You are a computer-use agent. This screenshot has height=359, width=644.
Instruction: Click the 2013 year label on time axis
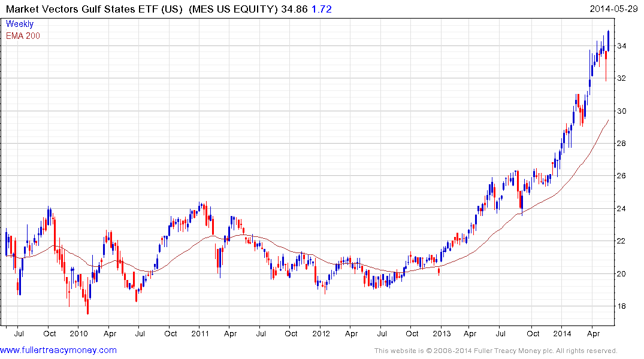pos(442,333)
